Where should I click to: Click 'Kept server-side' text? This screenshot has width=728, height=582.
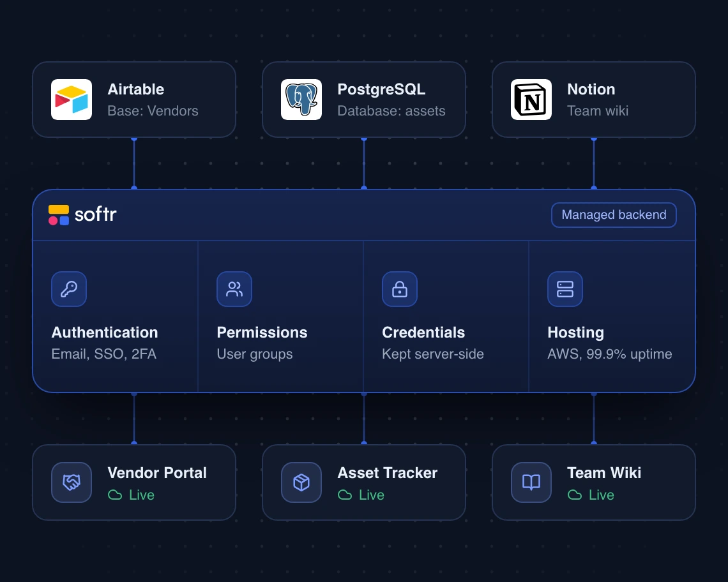coord(433,354)
